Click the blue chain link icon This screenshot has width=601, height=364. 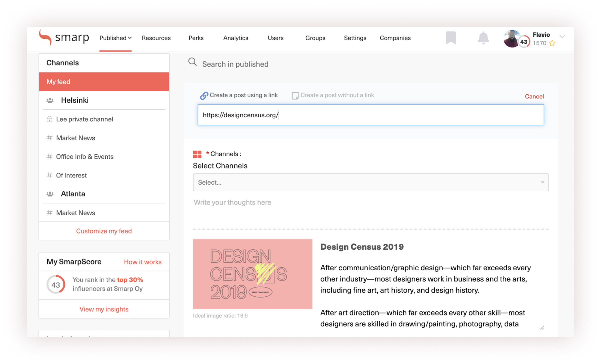(204, 96)
